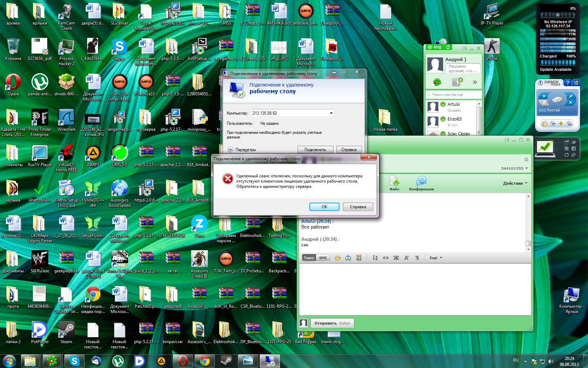The height and width of the screenshot is (368, 588).
Task: Open the AIMP3 desktop icon
Action: pos(93,156)
